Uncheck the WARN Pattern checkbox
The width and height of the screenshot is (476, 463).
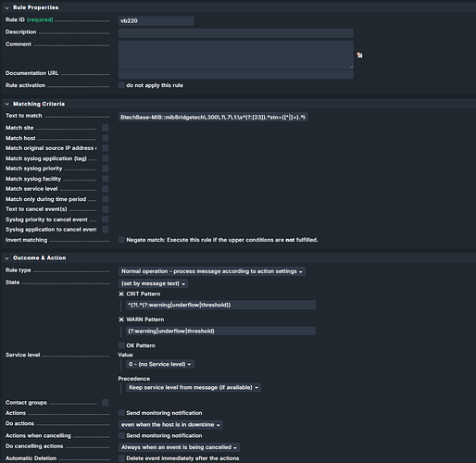coord(121,319)
